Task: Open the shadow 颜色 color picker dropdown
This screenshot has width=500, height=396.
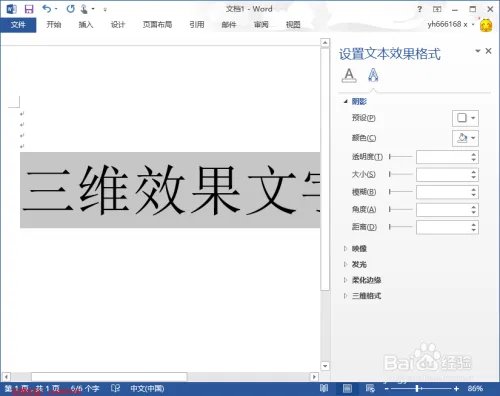Action: 465,138
